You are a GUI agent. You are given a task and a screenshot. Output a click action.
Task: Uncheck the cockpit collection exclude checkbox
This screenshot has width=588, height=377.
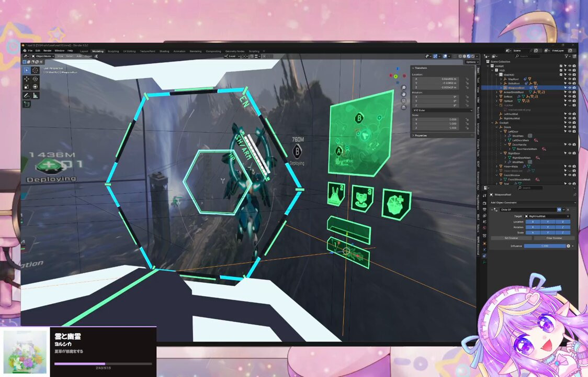tap(561, 65)
